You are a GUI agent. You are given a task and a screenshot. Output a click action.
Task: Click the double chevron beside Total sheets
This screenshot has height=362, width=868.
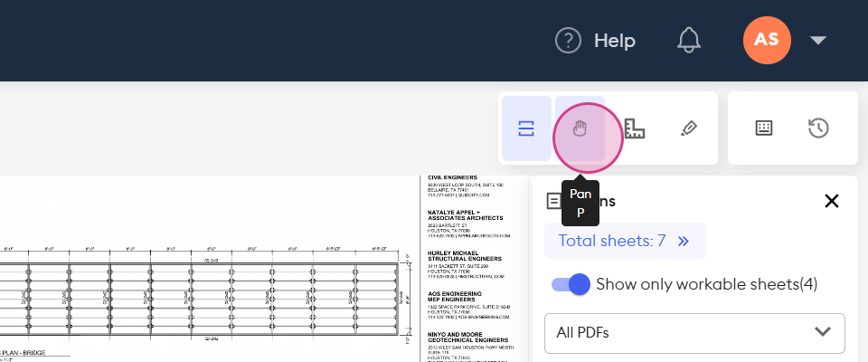click(684, 241)
